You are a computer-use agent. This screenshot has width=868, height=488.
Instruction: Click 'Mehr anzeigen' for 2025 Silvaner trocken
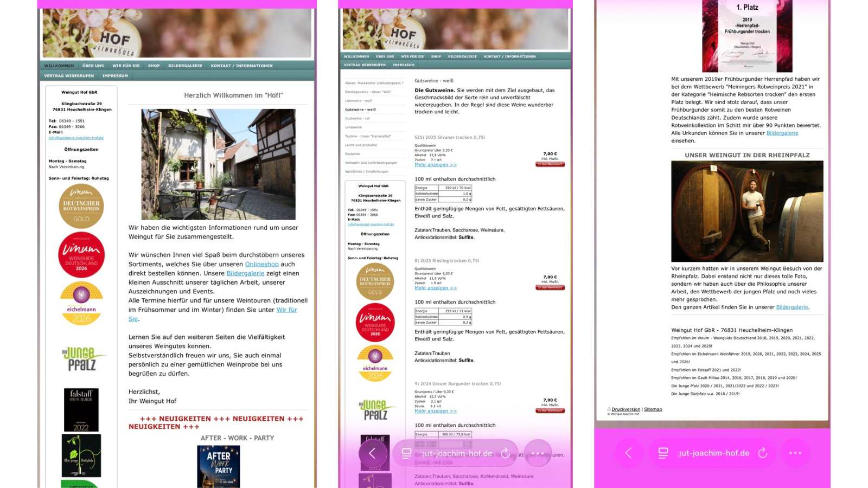(436, 165)
